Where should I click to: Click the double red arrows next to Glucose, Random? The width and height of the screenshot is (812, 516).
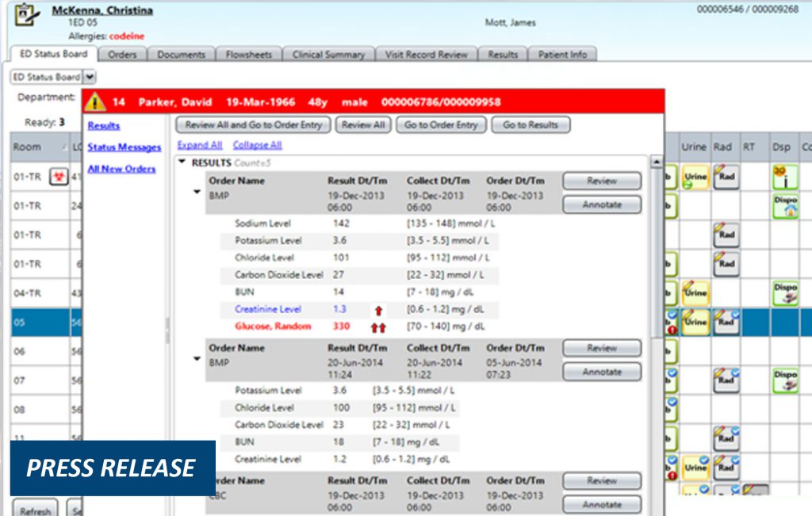[378, 327]
